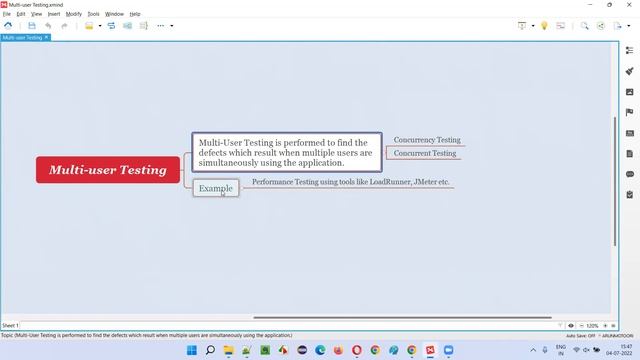The width and height of the screenshot is (640, 360).
Task: Open the View menu
Action: pos(36,14)
